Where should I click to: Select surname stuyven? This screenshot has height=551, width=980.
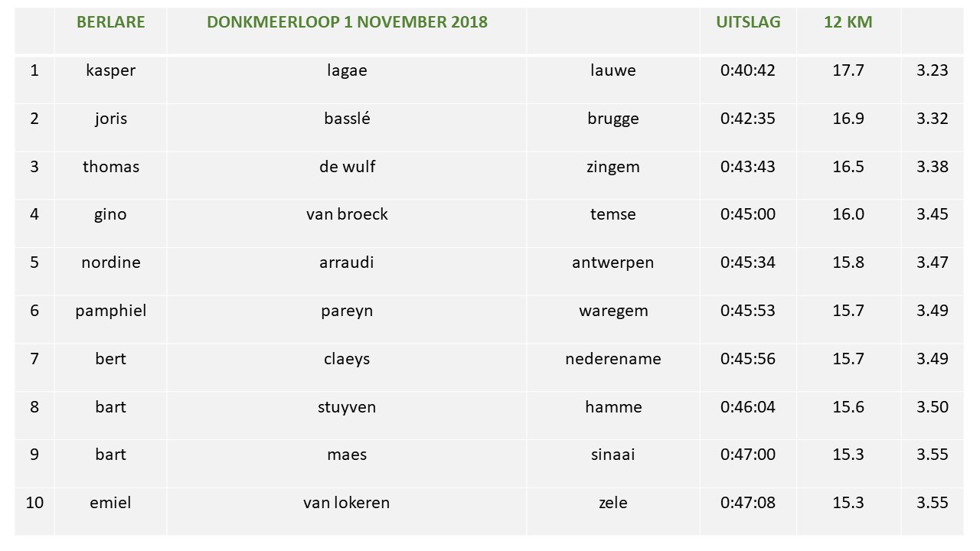pos(347,407)
